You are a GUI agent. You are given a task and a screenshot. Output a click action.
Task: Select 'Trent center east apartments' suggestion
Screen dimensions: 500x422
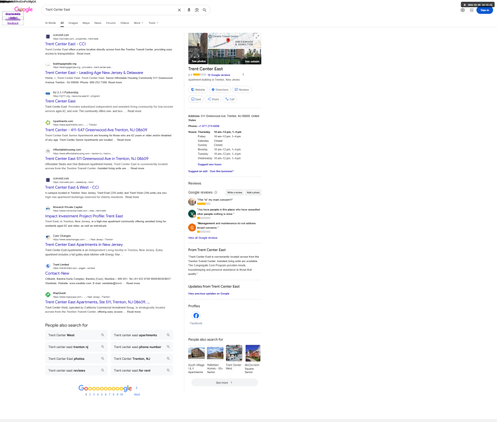[142, 335]
